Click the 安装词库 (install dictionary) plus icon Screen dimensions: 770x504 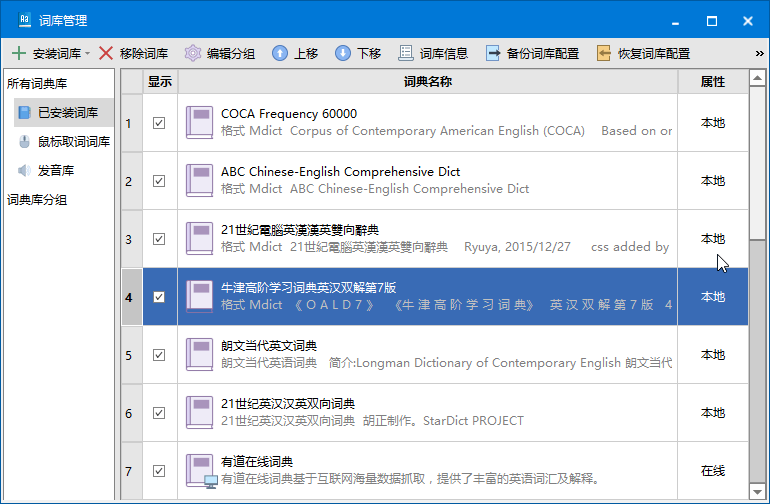pyautogui.click(x=18, y=53)
